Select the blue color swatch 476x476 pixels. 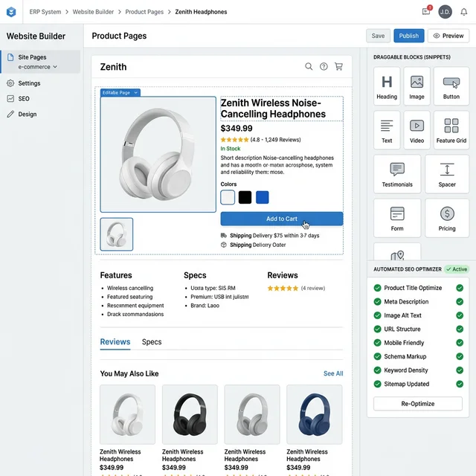tap(262, 197)
